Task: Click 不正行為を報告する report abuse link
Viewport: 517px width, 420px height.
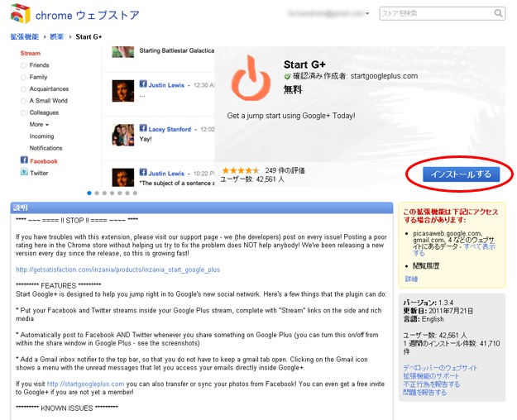Action: click(431, 384)
